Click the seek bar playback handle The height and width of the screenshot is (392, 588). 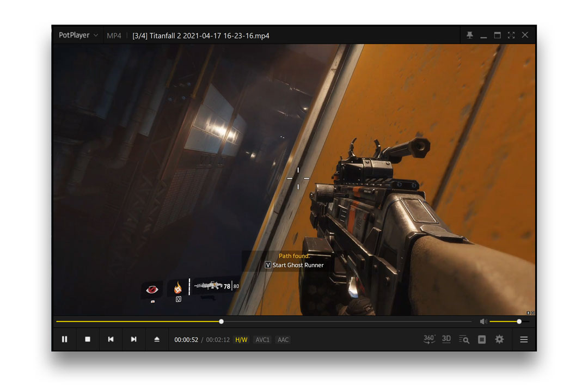coord(221,321)
